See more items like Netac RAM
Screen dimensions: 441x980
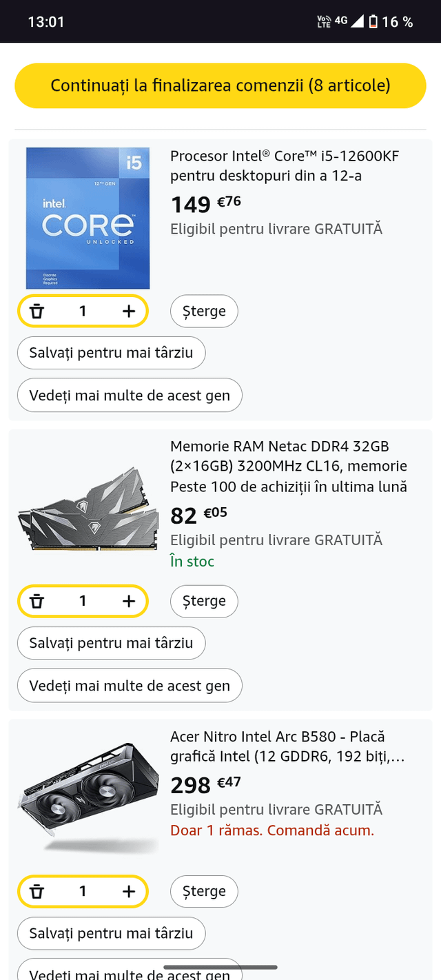130,686
